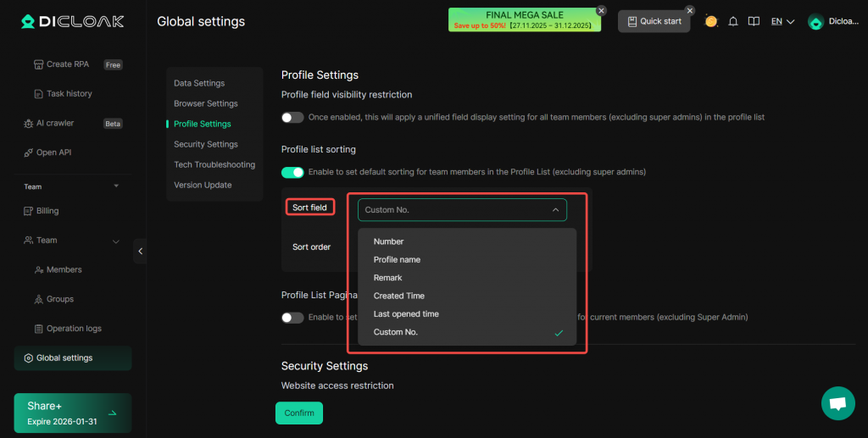Image resolution: width=868 pixels, height=438 pixels.
Task: Click the DiCloak logo
Action: (73, 21)
